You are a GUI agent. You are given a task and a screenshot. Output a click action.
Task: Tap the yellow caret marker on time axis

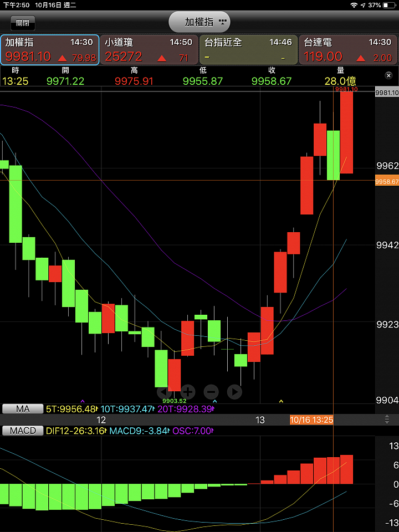click(x=281, y=401)
